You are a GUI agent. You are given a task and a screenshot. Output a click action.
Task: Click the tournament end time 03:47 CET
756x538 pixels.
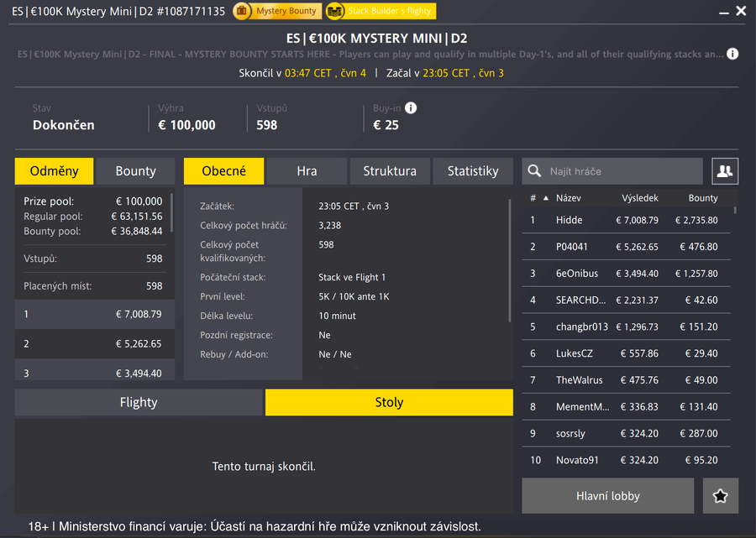(x=308, y=73)
